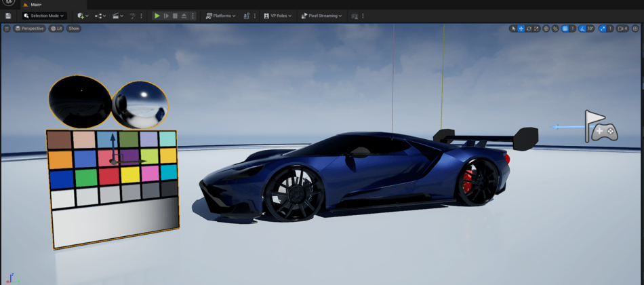Open the Pixel Streaming dropdown
Image resolution: width=644 pixels, height=285 pixels.
tap(321, 16)
